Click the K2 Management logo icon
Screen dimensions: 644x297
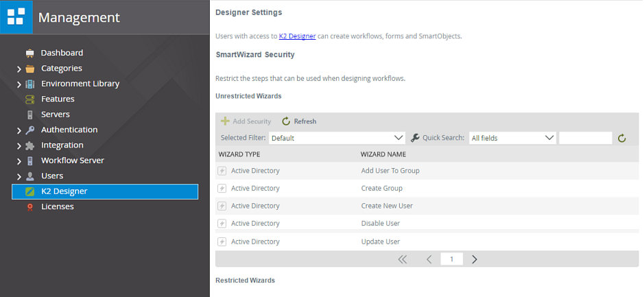(16, 17)
